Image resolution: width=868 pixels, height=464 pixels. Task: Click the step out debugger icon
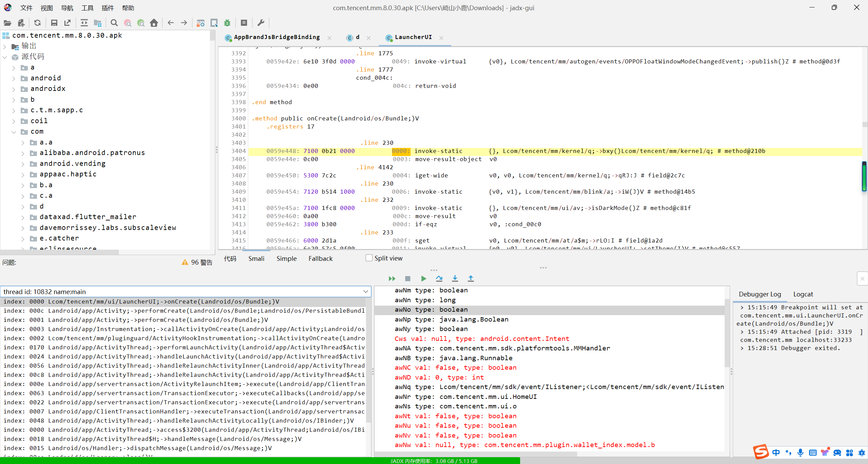[x=471, y=278]
